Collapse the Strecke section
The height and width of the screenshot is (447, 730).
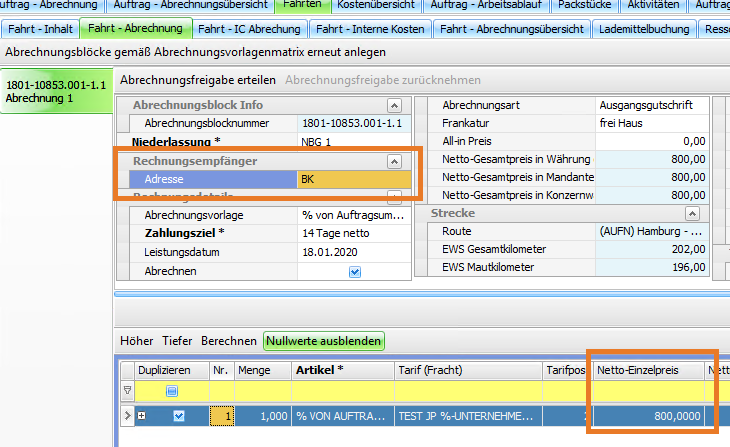point(690,213)
